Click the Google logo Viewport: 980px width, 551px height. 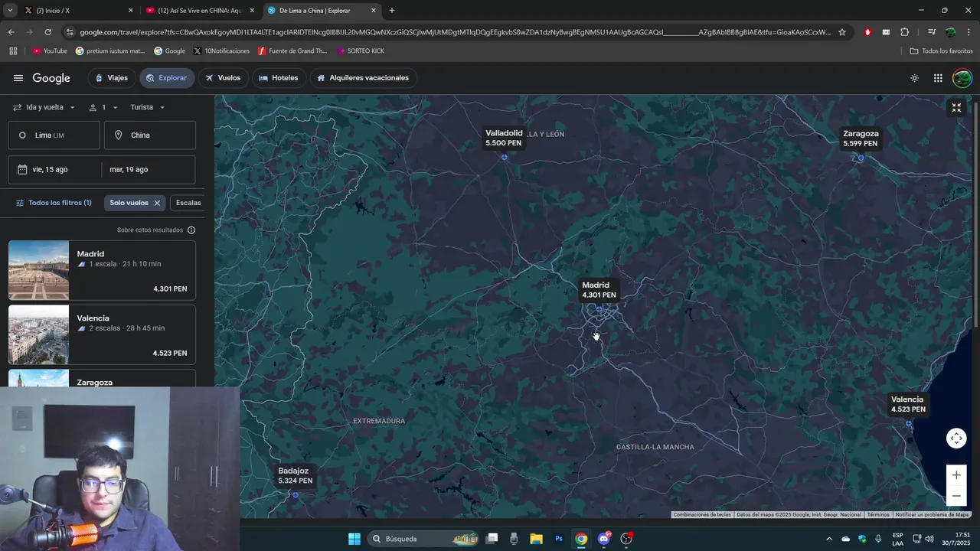click(51, 78)
